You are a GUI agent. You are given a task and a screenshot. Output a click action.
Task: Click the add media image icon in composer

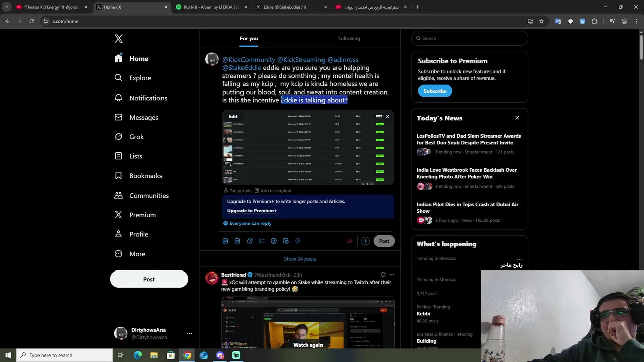tap(225, 241)
